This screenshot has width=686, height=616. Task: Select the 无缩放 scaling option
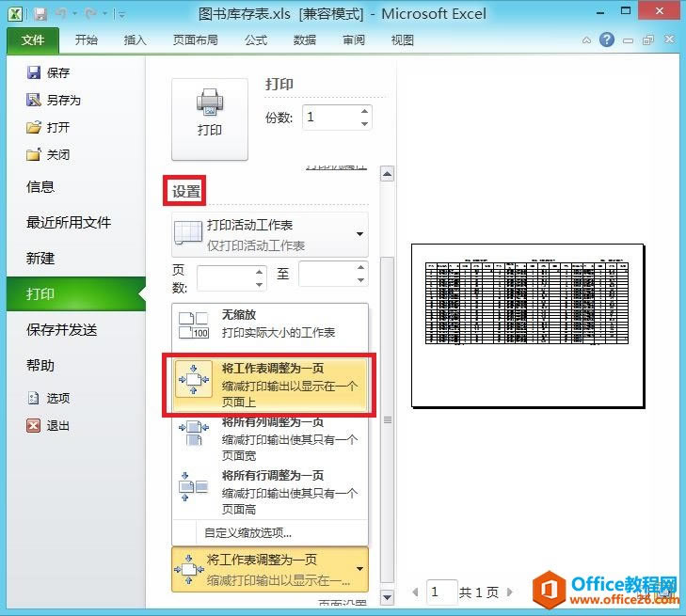pyautogui.click(x=270, y=326)
